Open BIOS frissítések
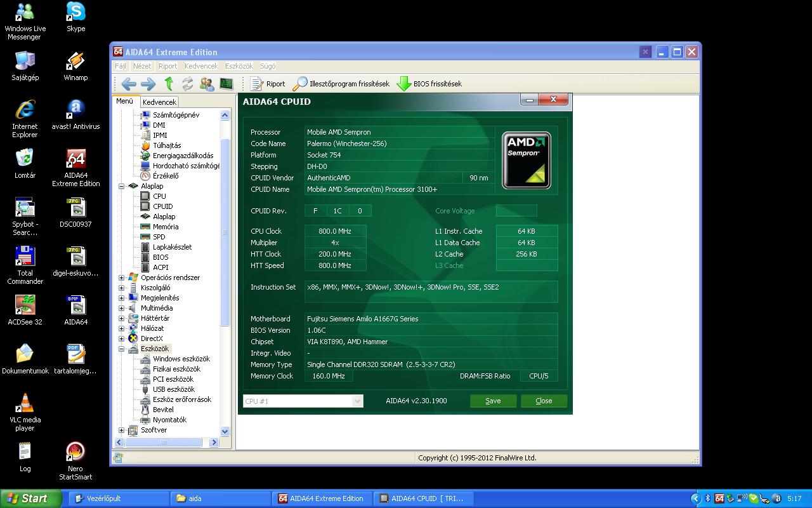Viewport: 812px width, 508px height. point(429,84)
